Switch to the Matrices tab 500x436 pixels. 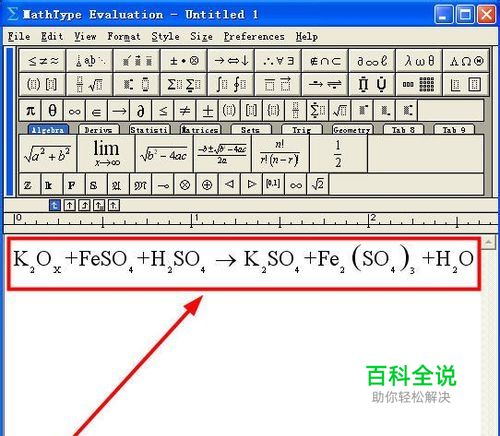(x=200, y=130)
